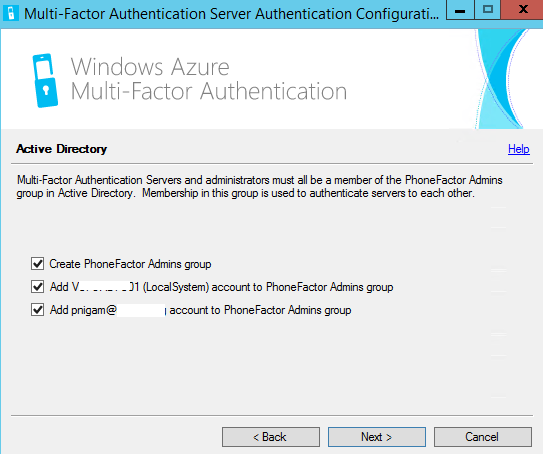Minimize the configuration wizard window
The height and width of the screenshot is (454, 543).
[460, 10]
